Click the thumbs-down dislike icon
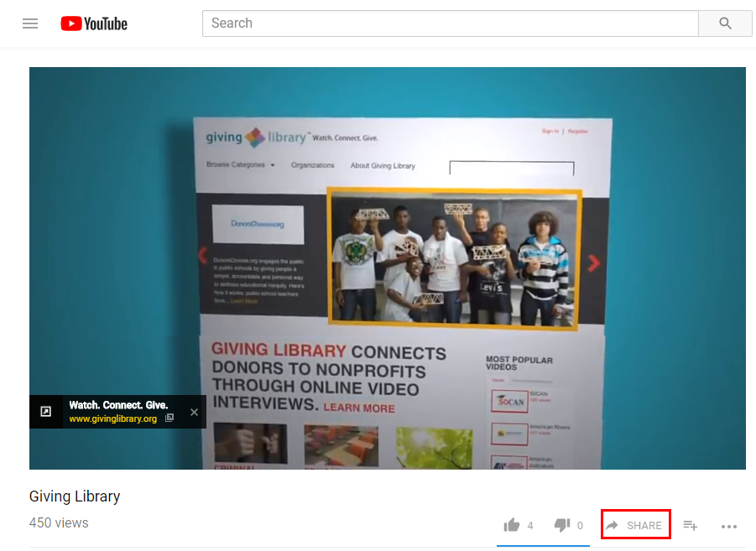 pyautogui.click(x=562, y=525)
